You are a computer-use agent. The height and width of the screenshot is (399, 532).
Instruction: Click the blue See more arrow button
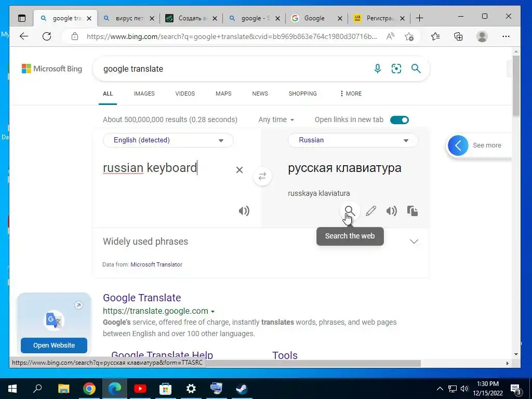[x=458, y=145]
